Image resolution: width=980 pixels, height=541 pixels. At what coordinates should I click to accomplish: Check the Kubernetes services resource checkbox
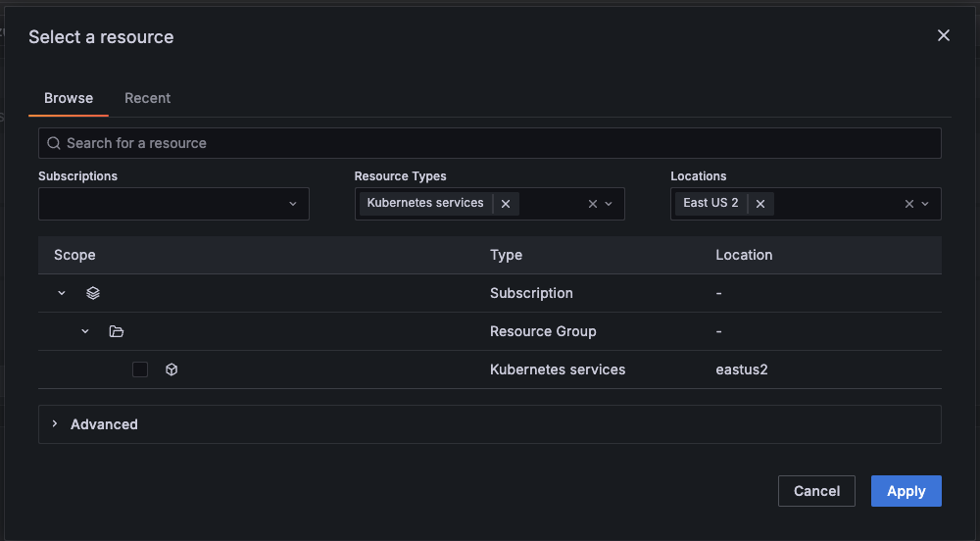140,369
